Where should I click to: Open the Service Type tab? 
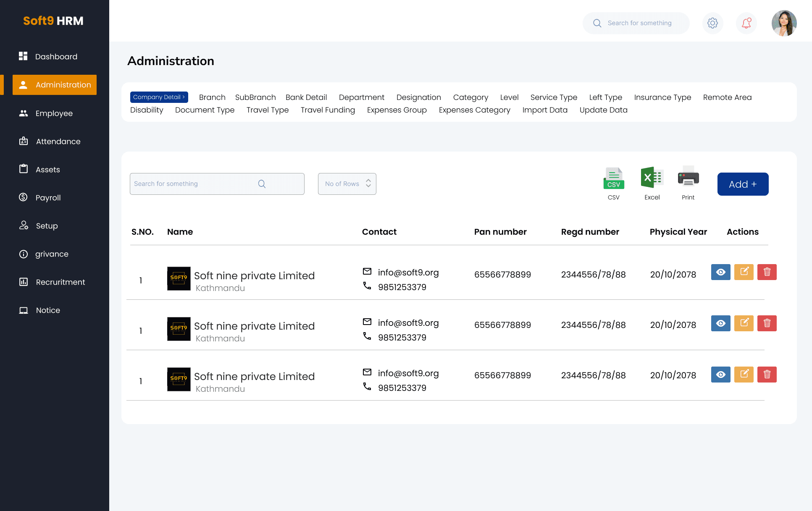pyautogui.click(x=554, y=97)
